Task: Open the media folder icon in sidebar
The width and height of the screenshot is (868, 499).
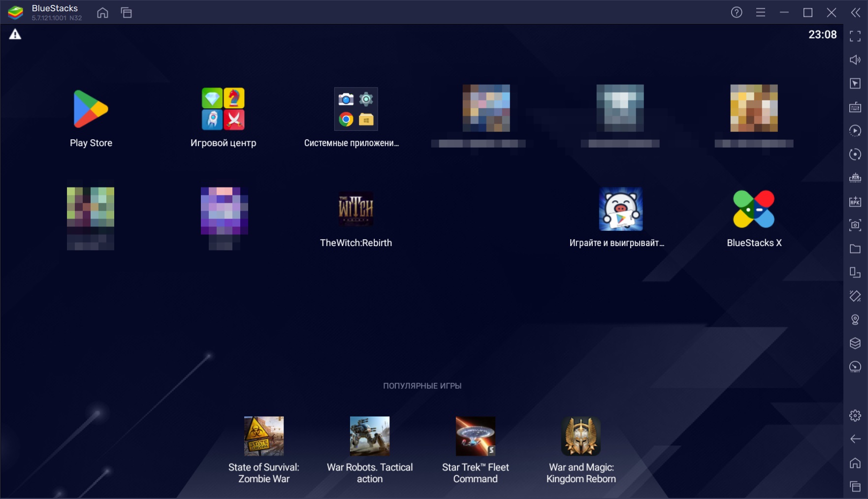Action: tap(855, 249)
